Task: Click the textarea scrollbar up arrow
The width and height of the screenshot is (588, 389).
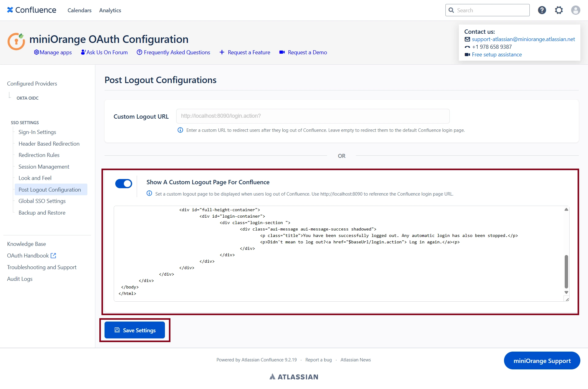Action: (x=566, y=209)
